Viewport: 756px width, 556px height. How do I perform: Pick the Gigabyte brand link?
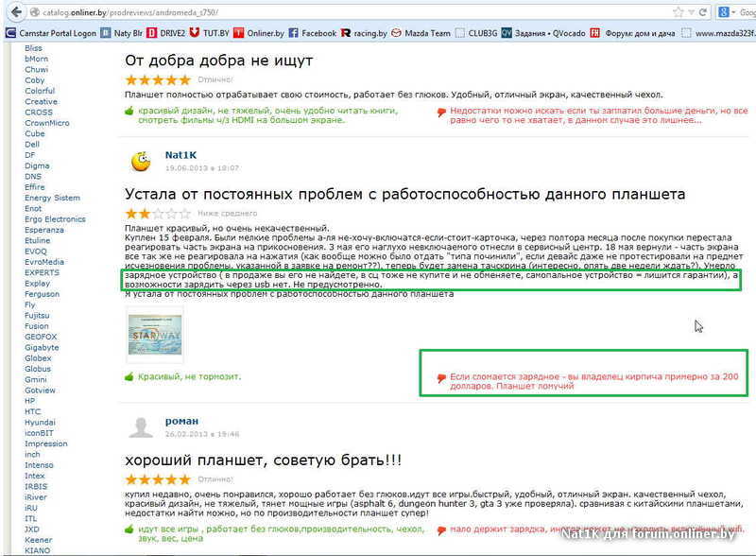42,348
